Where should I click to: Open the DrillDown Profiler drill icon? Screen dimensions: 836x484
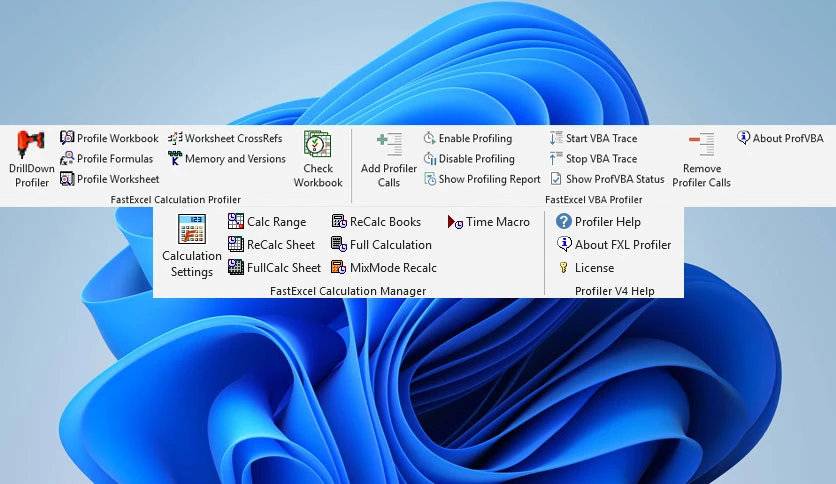tap(31, 144)
